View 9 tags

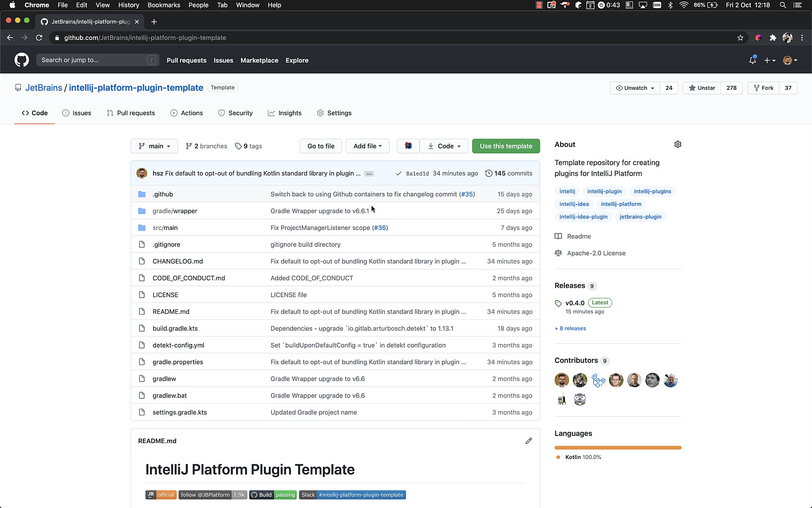(x=249, y=146)
